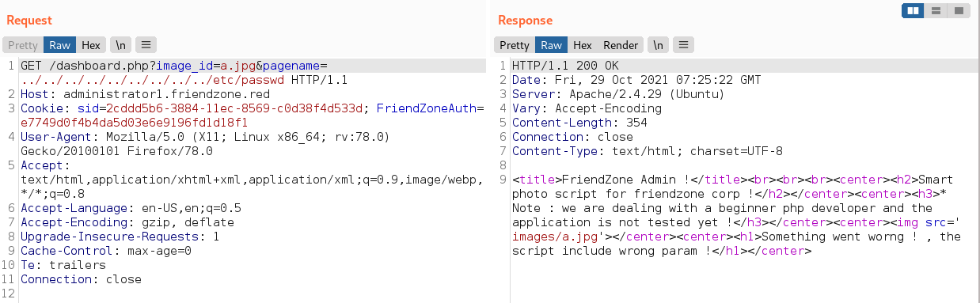Click the Request panel heading

[x=29, y=20]
